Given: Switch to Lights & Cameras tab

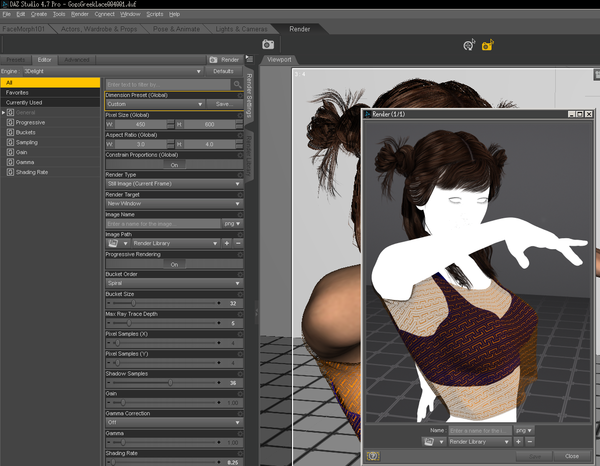Looking at the screenshot, I should [241, 29].
